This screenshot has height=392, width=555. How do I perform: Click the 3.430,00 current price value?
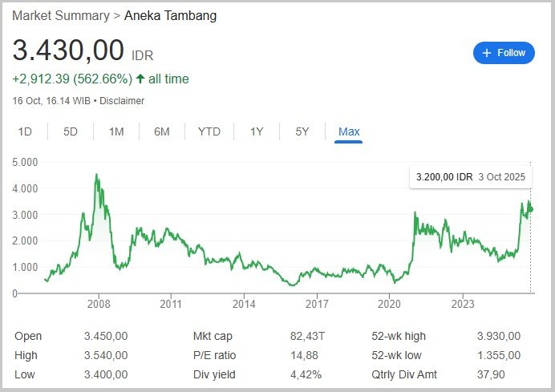pos(69,51)
